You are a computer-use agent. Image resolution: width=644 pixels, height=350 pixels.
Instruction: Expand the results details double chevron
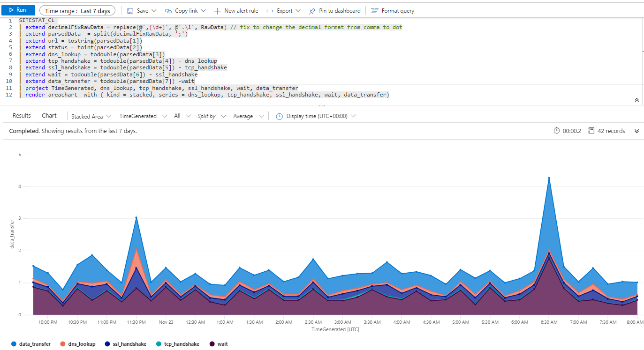pyautogui.click(x=636, y=131)
